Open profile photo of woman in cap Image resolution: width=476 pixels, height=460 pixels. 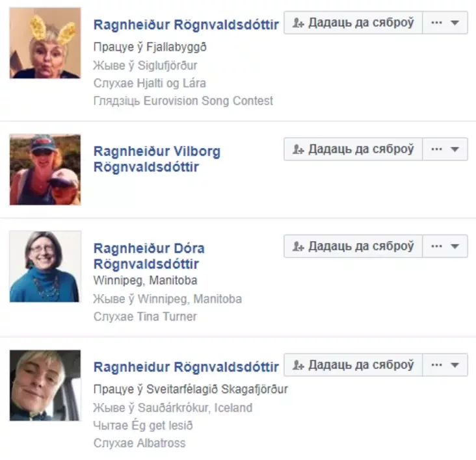46,170
